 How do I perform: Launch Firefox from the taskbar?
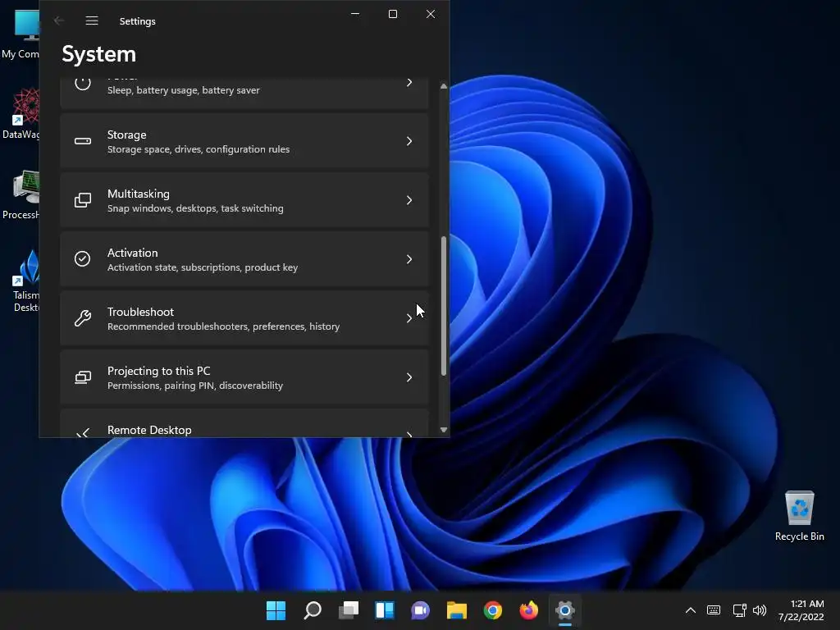(x=529, y=610)
